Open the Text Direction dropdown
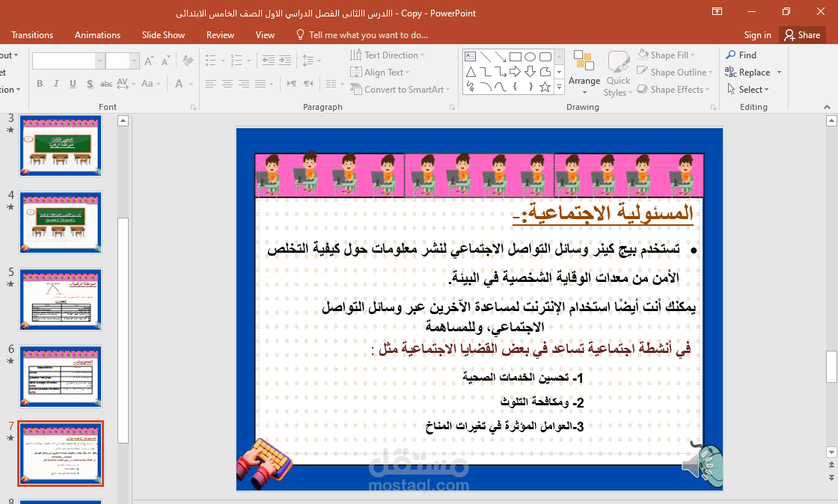 click(x=388, y=55)
